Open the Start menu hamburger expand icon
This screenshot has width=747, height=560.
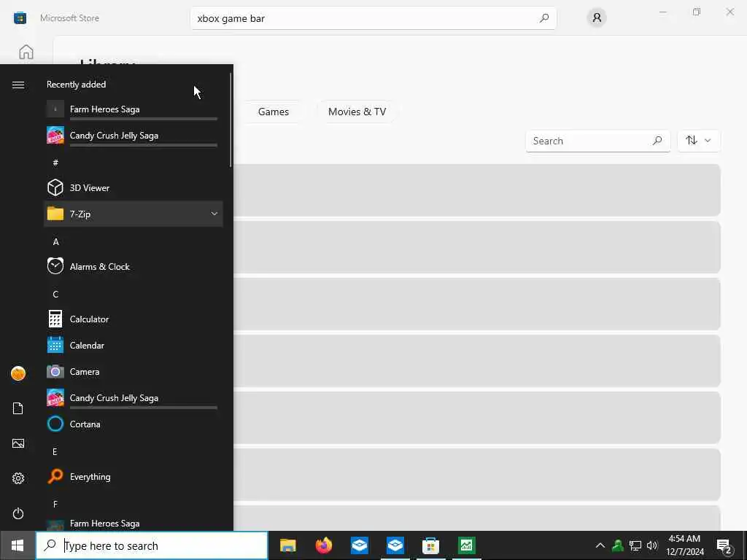[x=18, y=85]
